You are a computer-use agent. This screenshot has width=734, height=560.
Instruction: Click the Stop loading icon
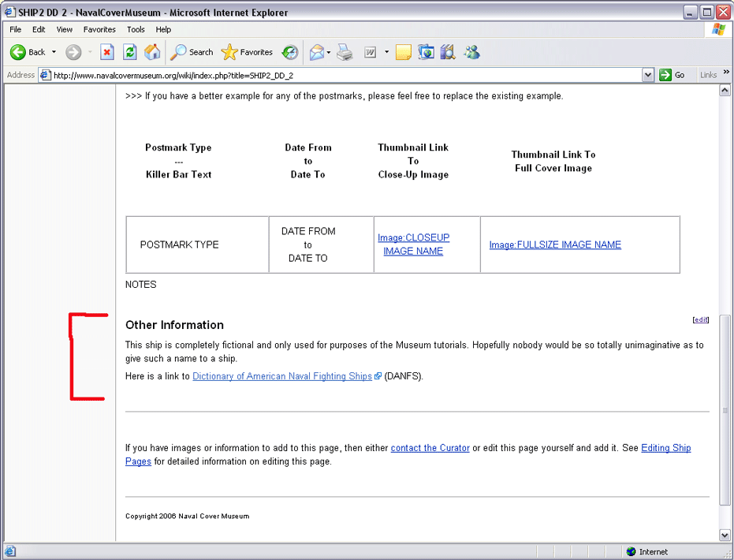[107, 52]
